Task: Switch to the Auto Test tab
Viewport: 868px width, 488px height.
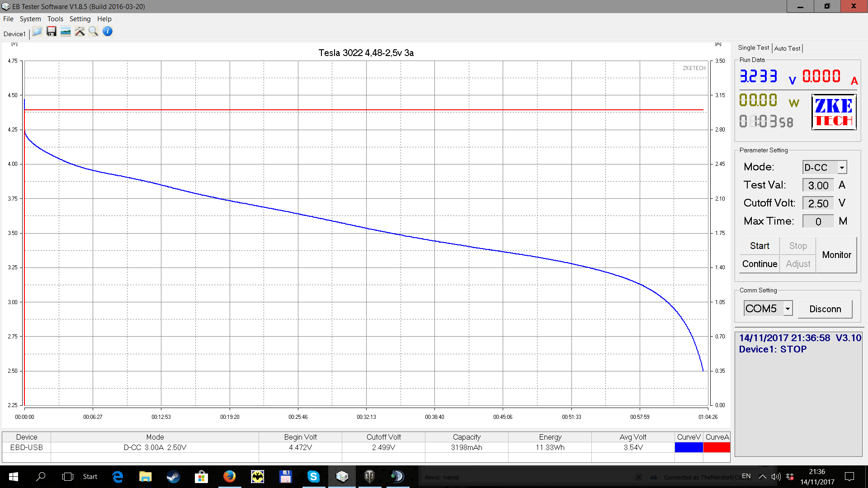Action: (787, 48)
